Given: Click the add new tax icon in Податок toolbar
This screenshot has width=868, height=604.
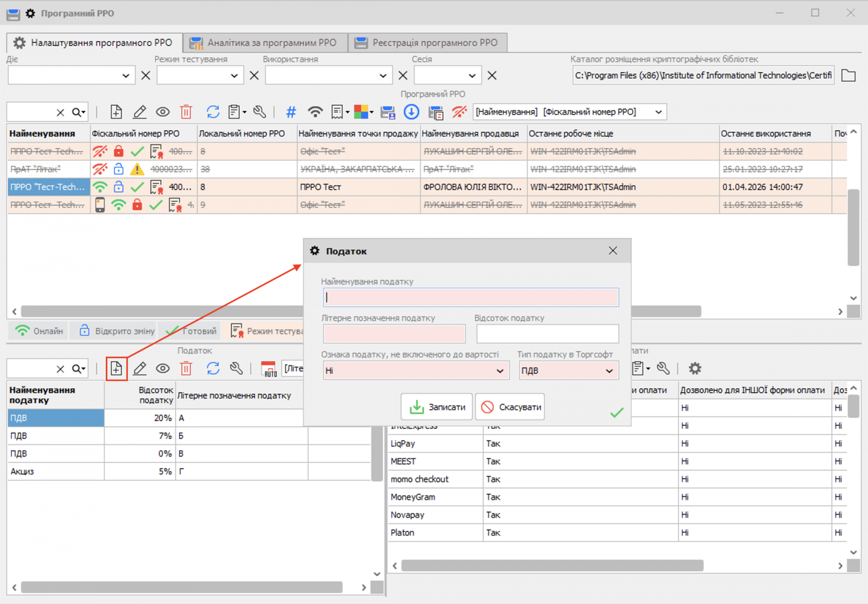Looking at the screenshot, I should click(116, 368).
